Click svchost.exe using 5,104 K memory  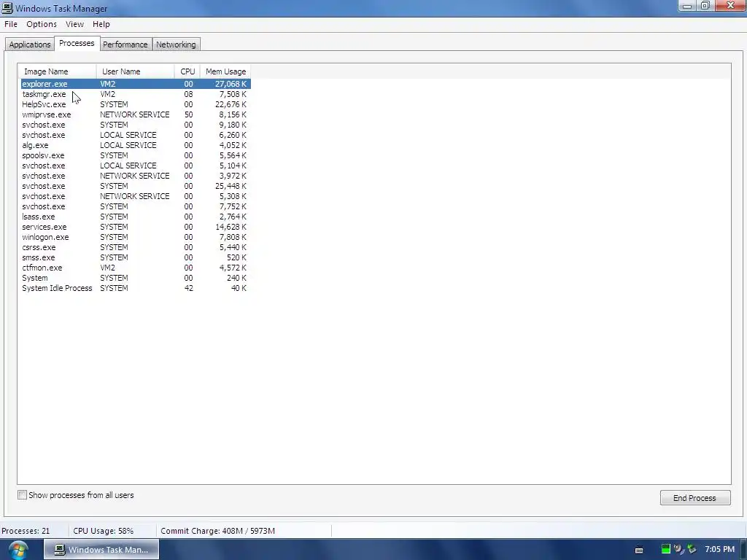[x=136, y=166]
